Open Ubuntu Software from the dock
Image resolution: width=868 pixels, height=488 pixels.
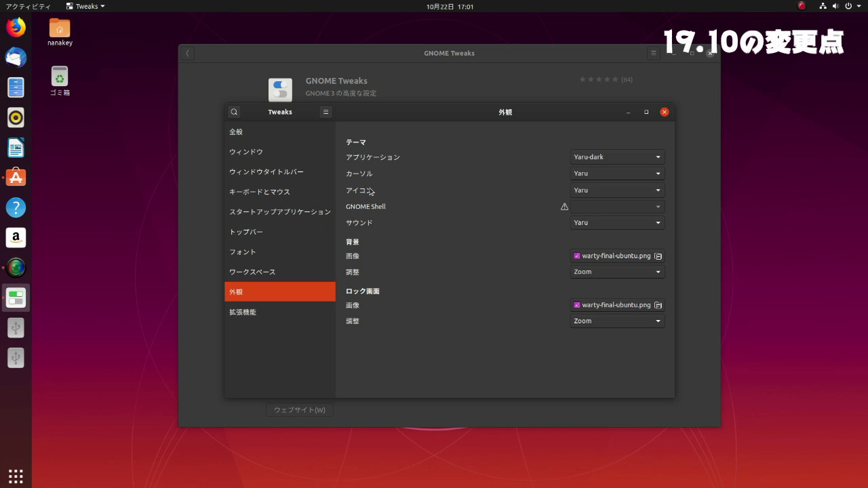(x=15, y=178)
